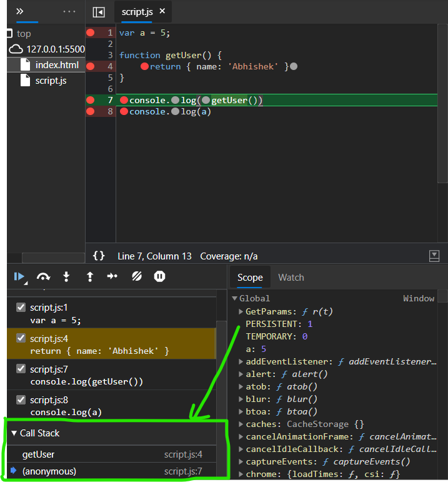
Task: Expand the addEventListener scope entry
Action: click(241, 362)
